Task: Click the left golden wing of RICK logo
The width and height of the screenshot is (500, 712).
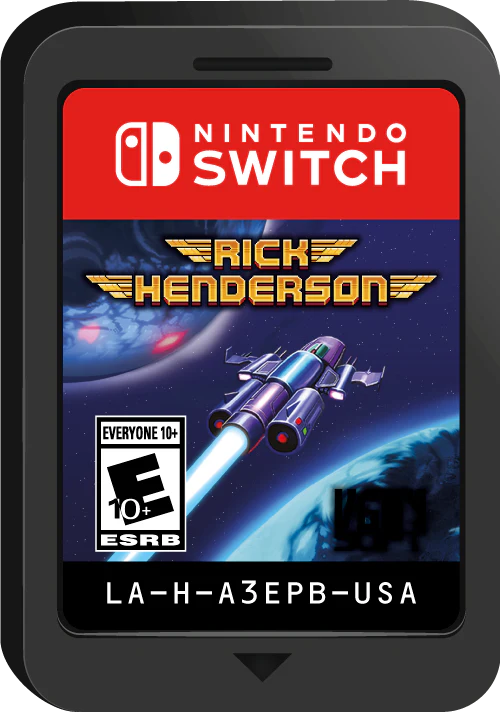Action: (188, 250)
